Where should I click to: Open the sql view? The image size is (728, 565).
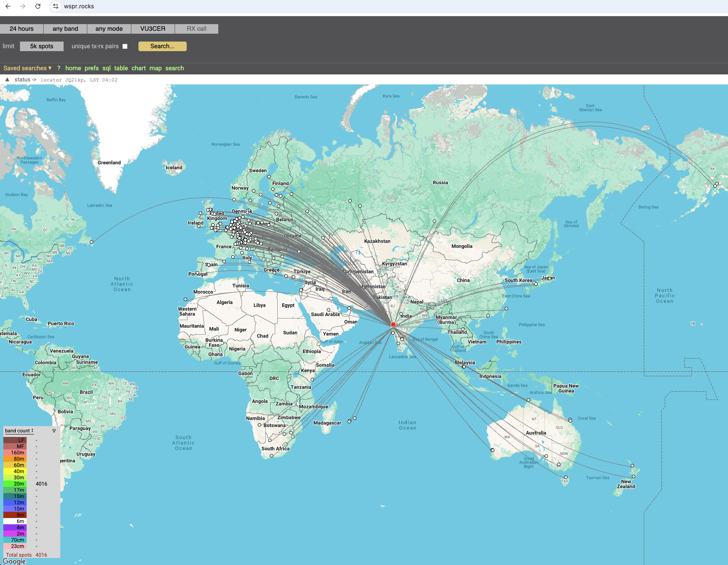coord(106,68)
